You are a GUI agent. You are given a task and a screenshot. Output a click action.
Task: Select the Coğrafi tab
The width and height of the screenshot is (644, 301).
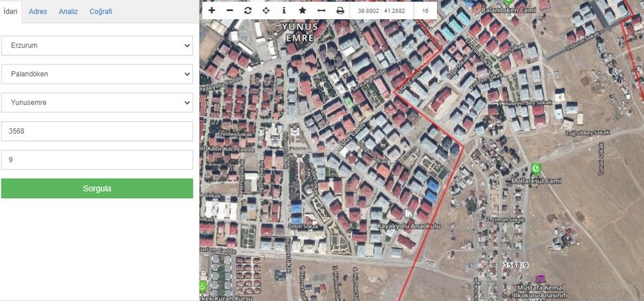101,12
